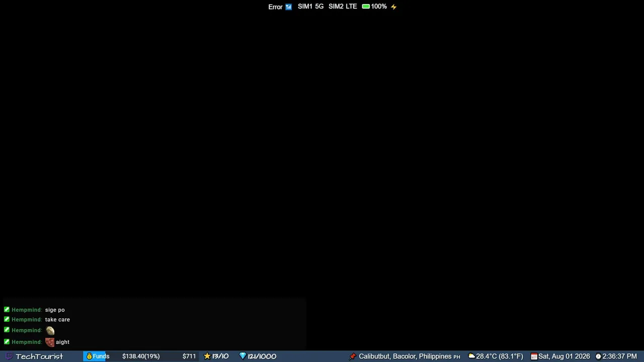Click the 'sige po' chat message

tap(55, 310)
